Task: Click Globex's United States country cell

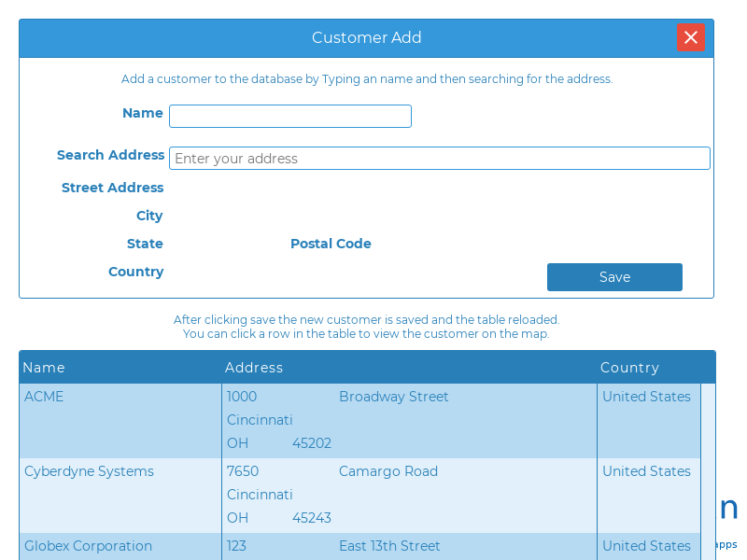Action: pos(646,546)
